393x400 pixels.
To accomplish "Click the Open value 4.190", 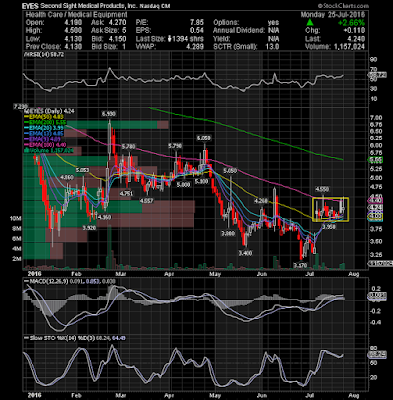I will pos(72,23).
